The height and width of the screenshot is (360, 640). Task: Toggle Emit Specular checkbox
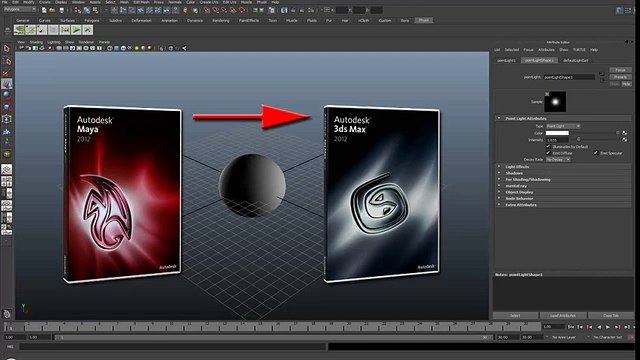pyautogui.click(x=596, y=153)
